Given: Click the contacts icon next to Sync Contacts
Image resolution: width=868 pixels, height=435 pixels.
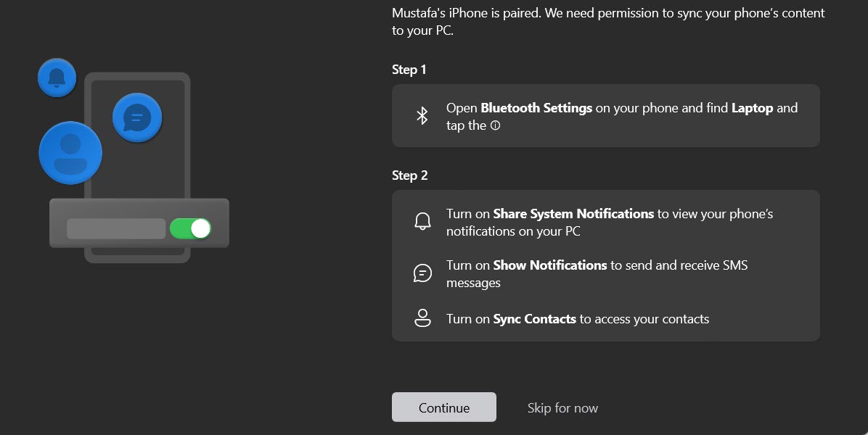Looking at the screenshot, I should 422,318.
